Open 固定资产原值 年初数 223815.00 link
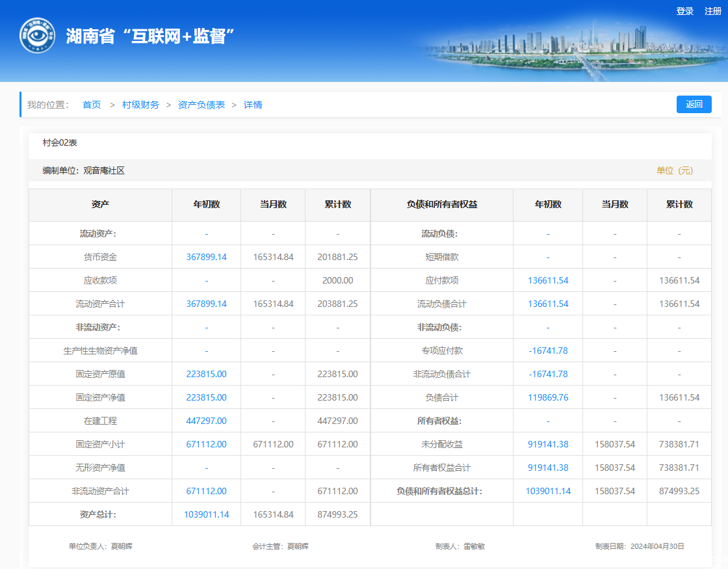 tap(206, 374)
